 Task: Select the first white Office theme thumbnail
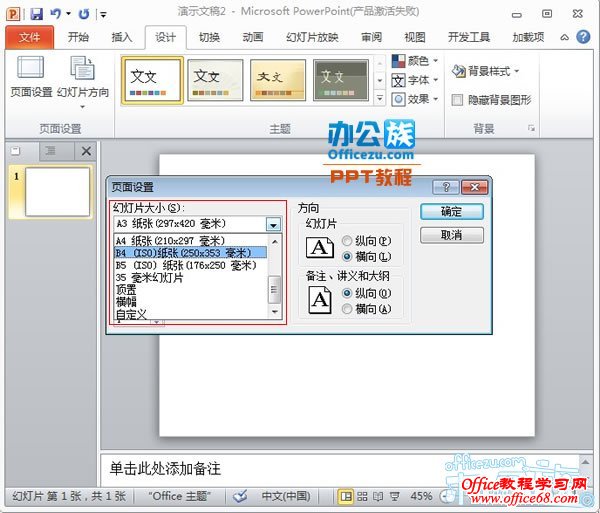click(x=152, y=80)
